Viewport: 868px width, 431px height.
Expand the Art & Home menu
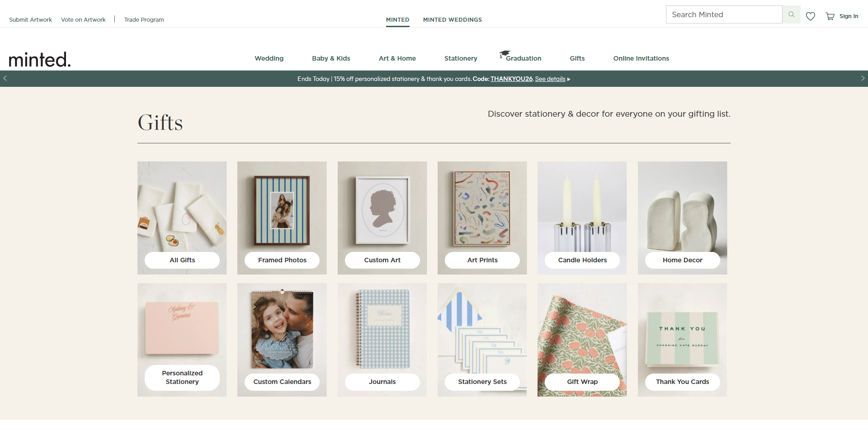[x=397, y=58]
